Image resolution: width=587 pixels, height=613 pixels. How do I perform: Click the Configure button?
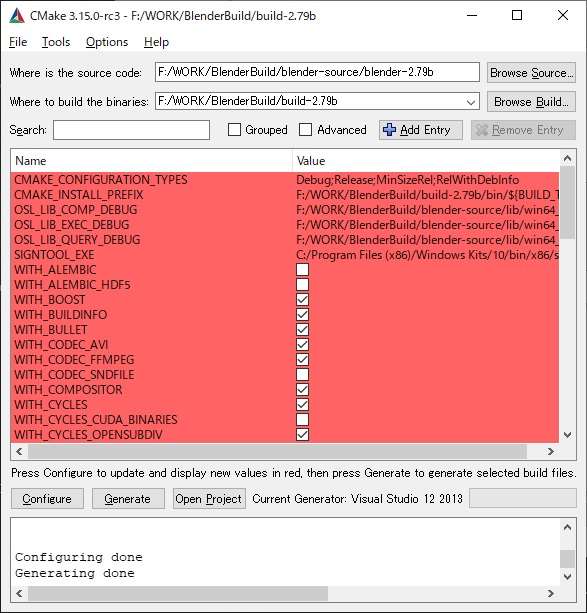pyautogui.click(x=47, y=499)
